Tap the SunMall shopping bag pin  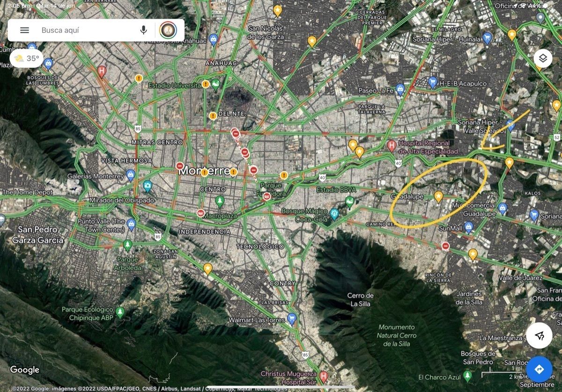pyautogui.click(x=469, y=227)
